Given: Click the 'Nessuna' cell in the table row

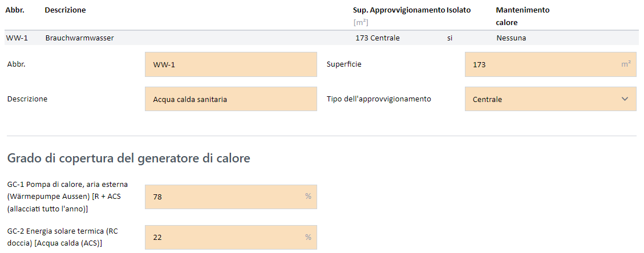Looking at the screenshot, I should pos(511,38).
